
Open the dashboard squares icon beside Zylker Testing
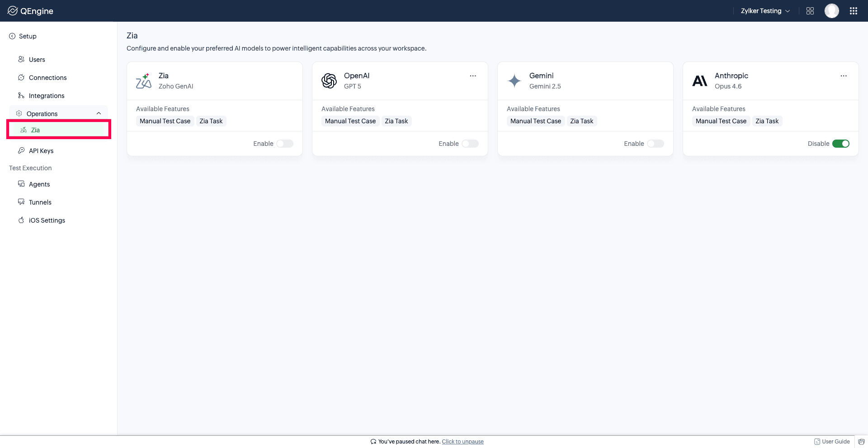[x=810, y=11]
